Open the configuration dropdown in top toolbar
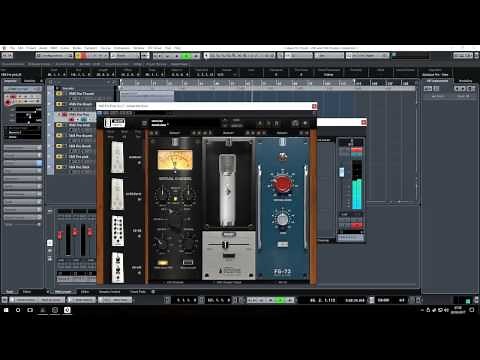Viewport: 480px width, 360px height. click(x=54, y=56)
